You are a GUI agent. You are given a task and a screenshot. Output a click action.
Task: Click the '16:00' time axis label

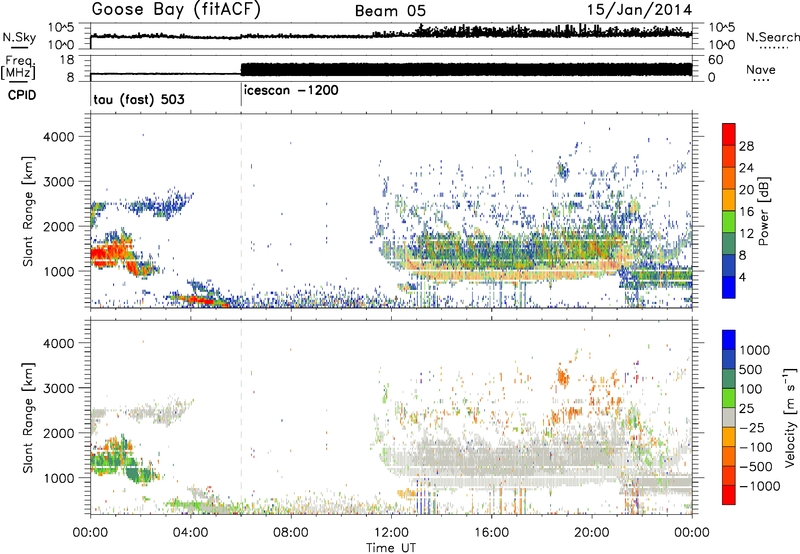click(491, 533)
